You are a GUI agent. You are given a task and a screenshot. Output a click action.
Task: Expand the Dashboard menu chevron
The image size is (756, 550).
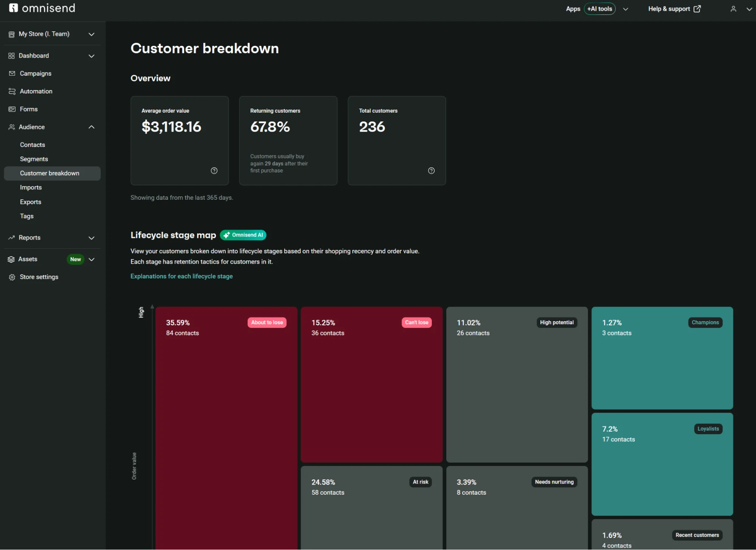(92, 56)
